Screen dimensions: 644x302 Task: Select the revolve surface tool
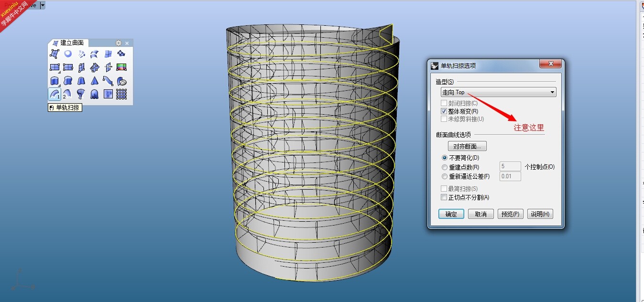[x=81, y=94]
